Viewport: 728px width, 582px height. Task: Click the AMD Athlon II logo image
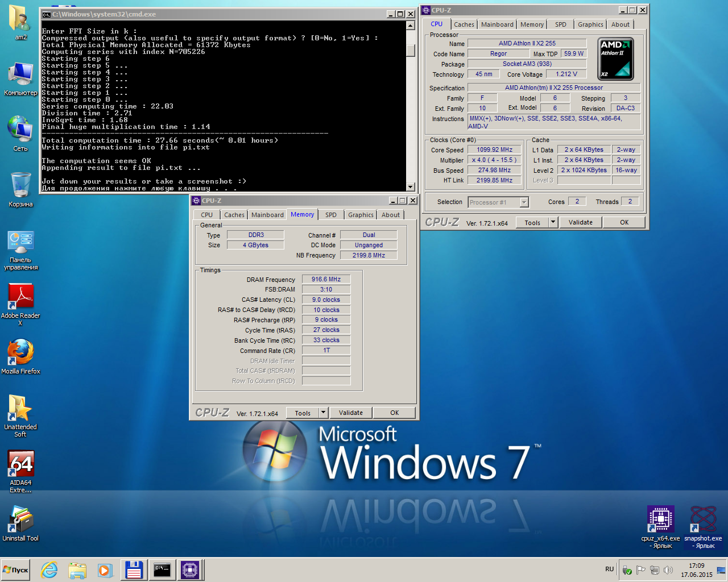[x=615, y=59]
